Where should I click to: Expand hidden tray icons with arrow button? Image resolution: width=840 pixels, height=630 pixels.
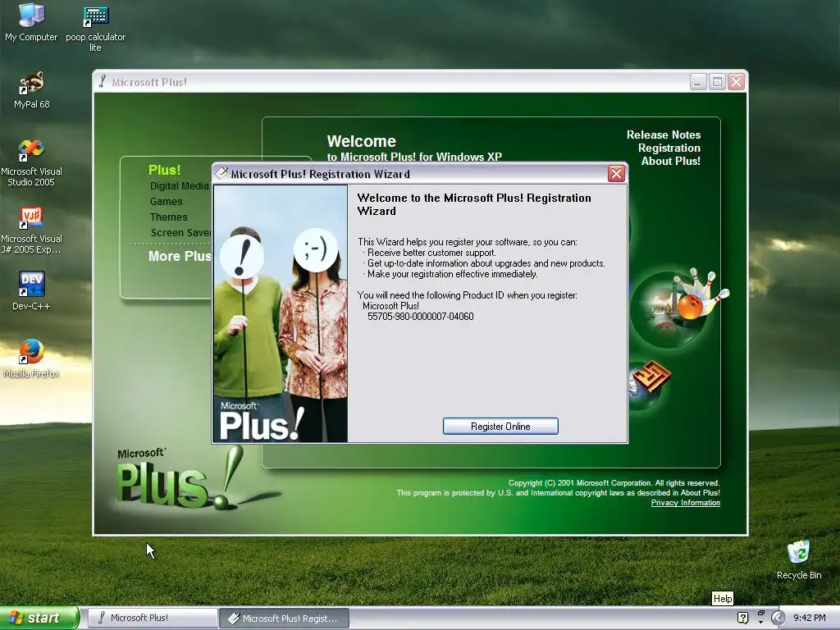click(x=778, y=618)
